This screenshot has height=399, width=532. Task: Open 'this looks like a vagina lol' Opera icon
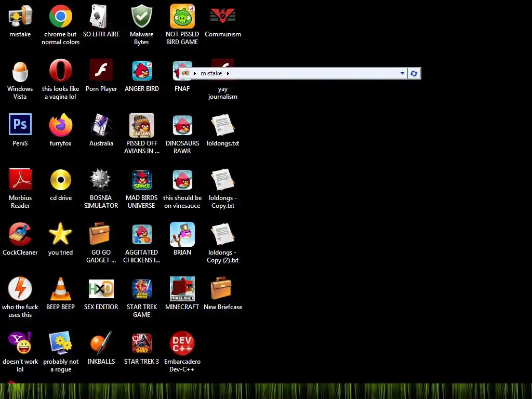[x=60, y=70]
